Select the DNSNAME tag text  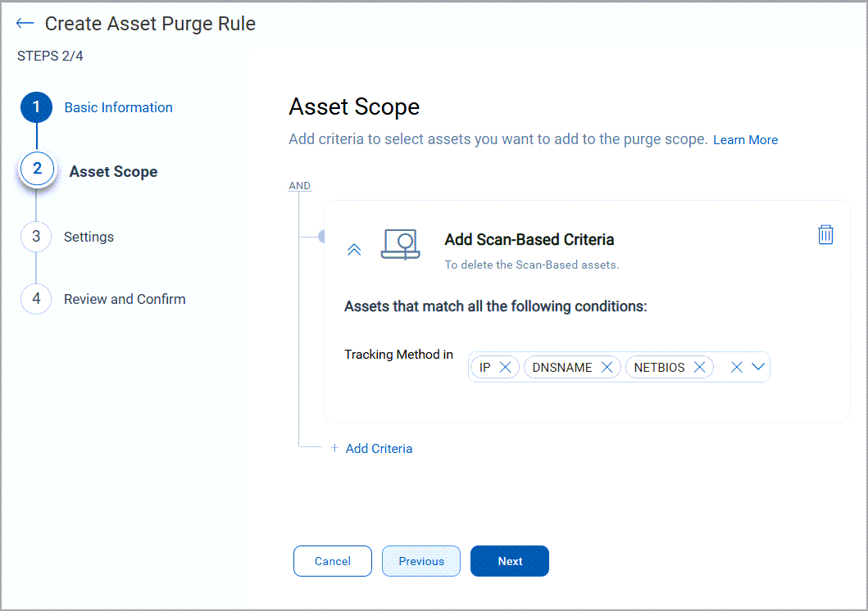[x=562, y=367]
